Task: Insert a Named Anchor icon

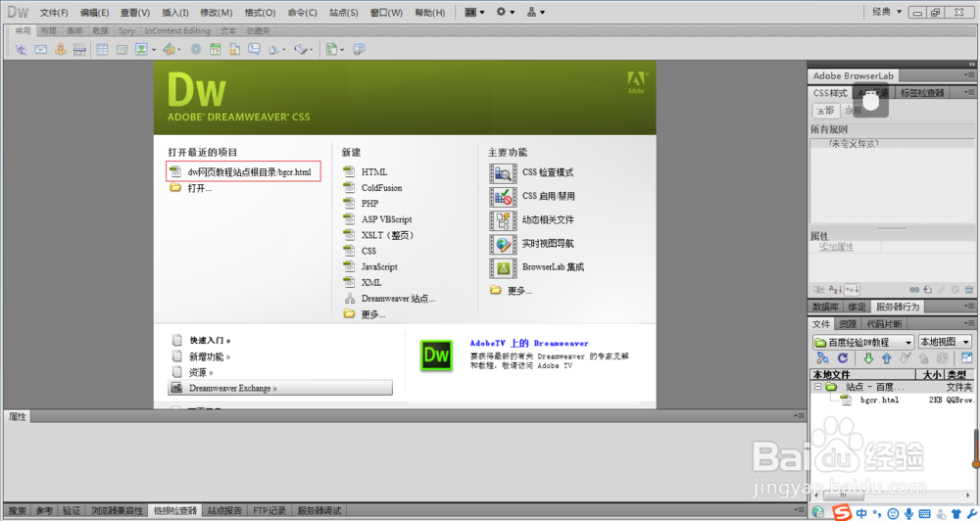Action: (x=60, y=49)
